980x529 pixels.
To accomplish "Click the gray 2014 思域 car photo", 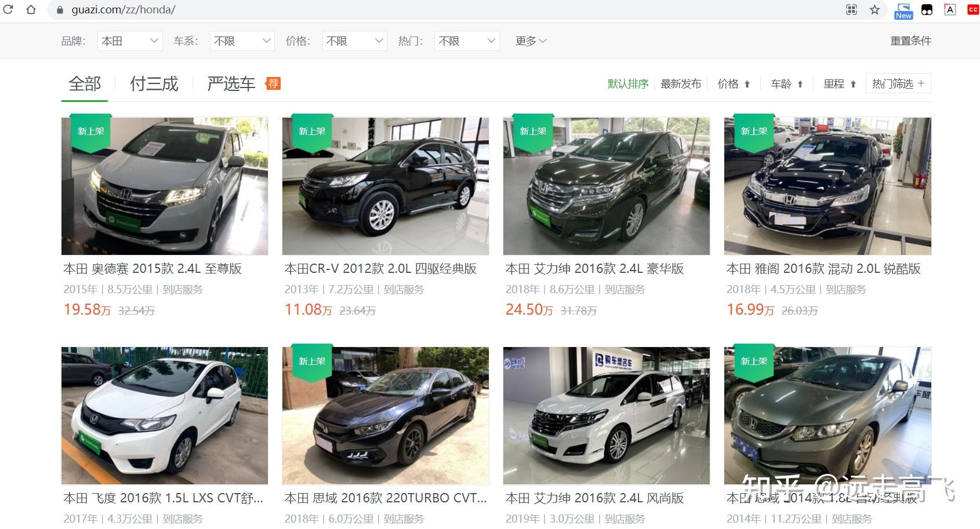I will pos(827,415).
